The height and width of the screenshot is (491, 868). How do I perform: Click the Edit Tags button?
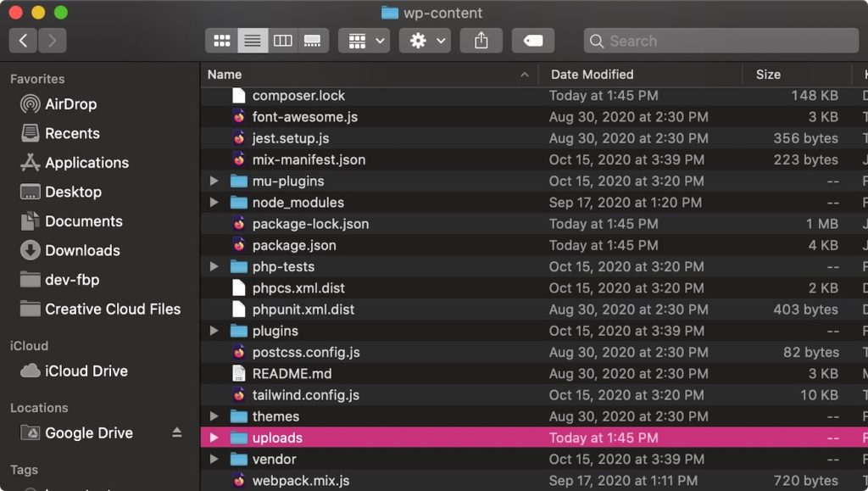tap(532, 41)
